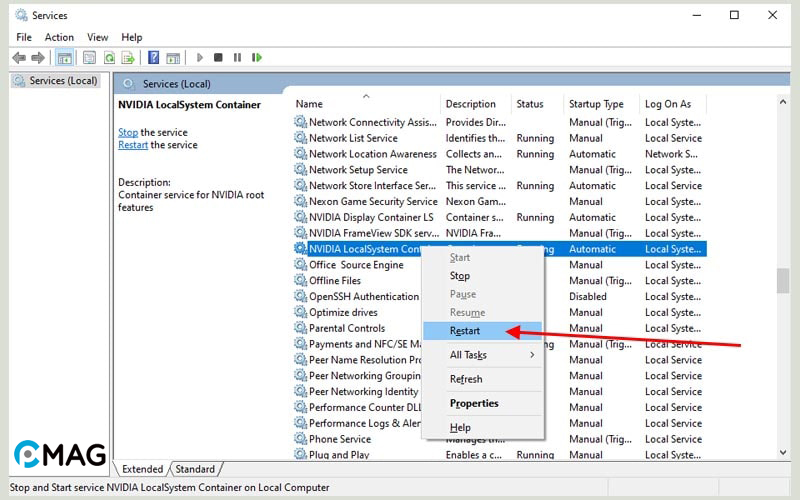The width and height of the screenshot is (800, 500).
Task: Select the NVIDIA FrameView SDK serv... row
Action: [500, 233]
